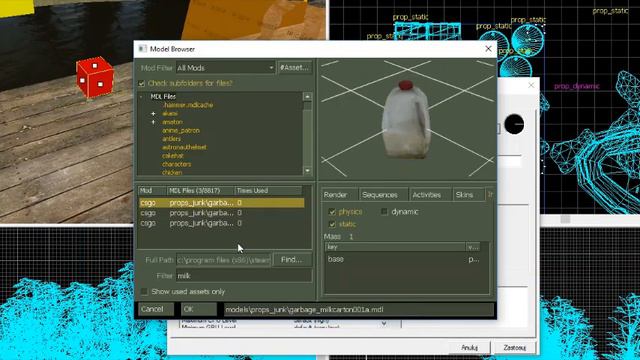Select the cakehat folder in tree

pos(173,156)
